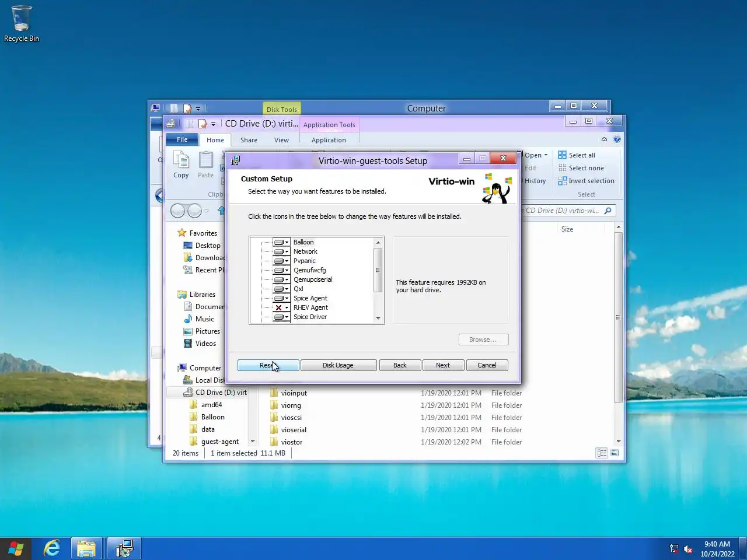
Task: Open Videos library in the sidebar
Action: coord(200,344)
